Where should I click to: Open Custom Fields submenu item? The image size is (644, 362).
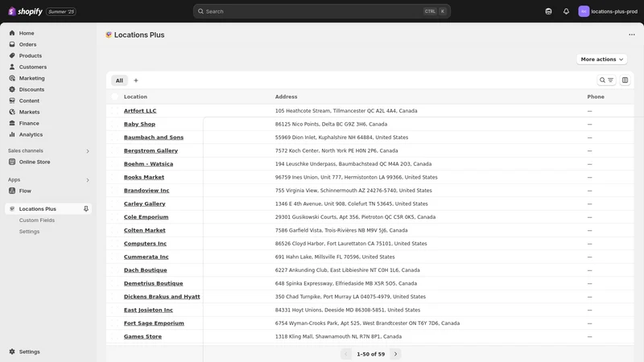pyautogui.click(x=36, y=220)
